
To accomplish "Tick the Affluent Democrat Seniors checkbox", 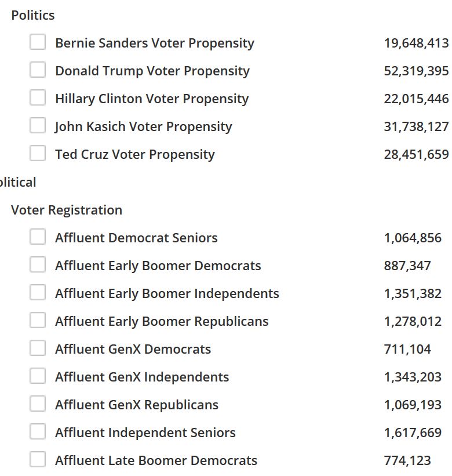I will [38, 237].
